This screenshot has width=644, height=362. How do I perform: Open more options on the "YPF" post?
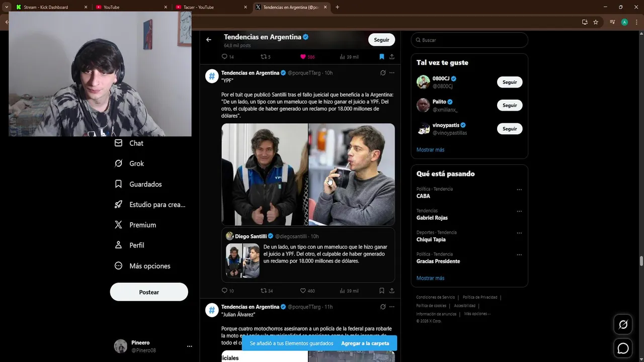click(392, 73)
